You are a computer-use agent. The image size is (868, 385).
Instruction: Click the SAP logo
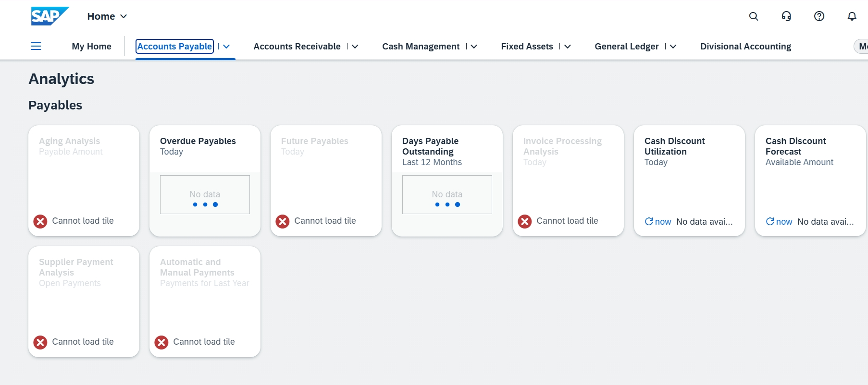50,16
